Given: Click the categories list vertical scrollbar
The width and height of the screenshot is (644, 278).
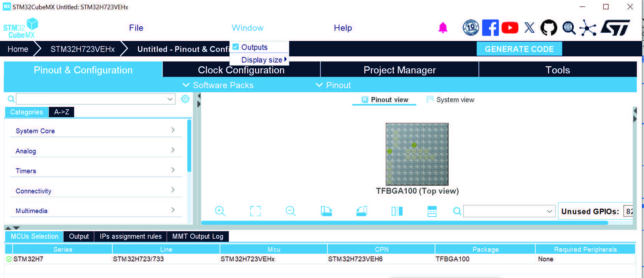Looking at the screenshot, I should click(x=189, y=146).
